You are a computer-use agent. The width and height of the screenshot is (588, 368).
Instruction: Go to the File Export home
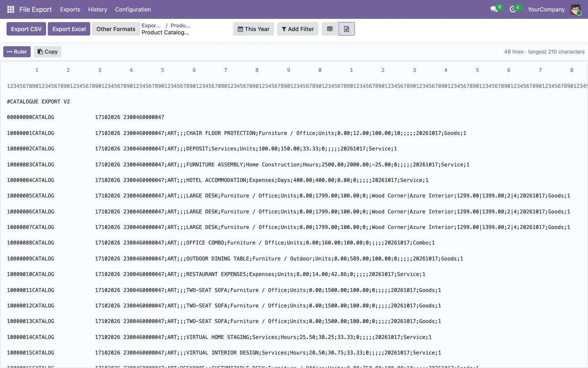(36, 9)
